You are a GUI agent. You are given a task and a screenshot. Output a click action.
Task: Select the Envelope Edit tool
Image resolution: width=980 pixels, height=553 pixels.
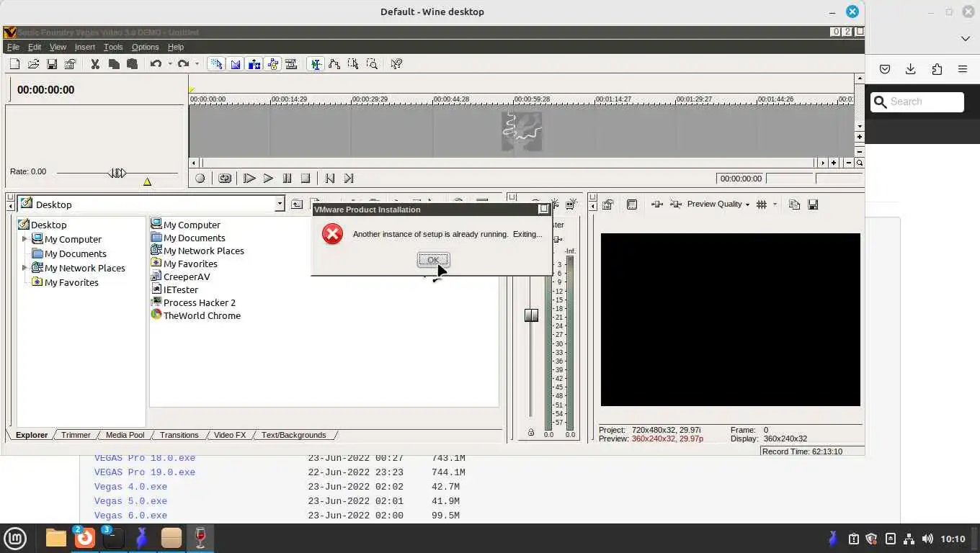click(334, 64)
